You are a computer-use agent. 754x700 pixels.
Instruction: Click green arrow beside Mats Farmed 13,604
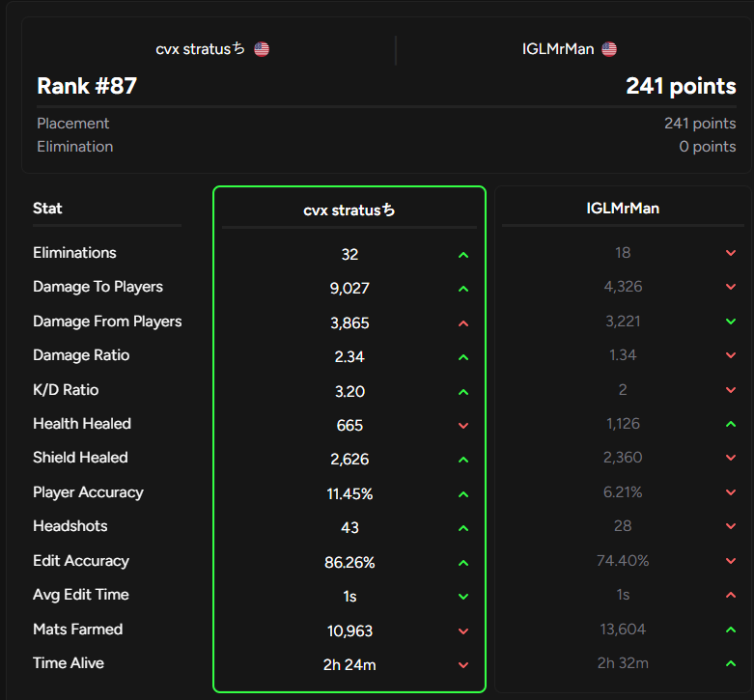point(731,630)
